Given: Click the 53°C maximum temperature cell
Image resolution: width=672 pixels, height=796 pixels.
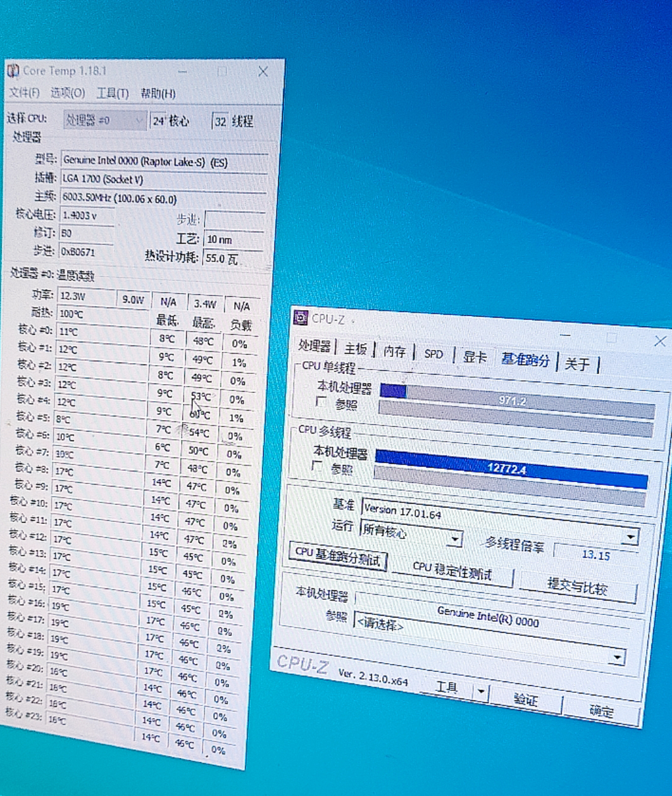Looking at the screenshot, I should pos(200,397).
